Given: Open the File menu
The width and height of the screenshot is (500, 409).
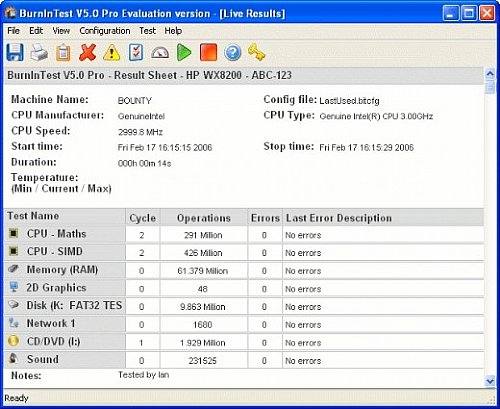Looking at the screenshot, I should (13, 31).
